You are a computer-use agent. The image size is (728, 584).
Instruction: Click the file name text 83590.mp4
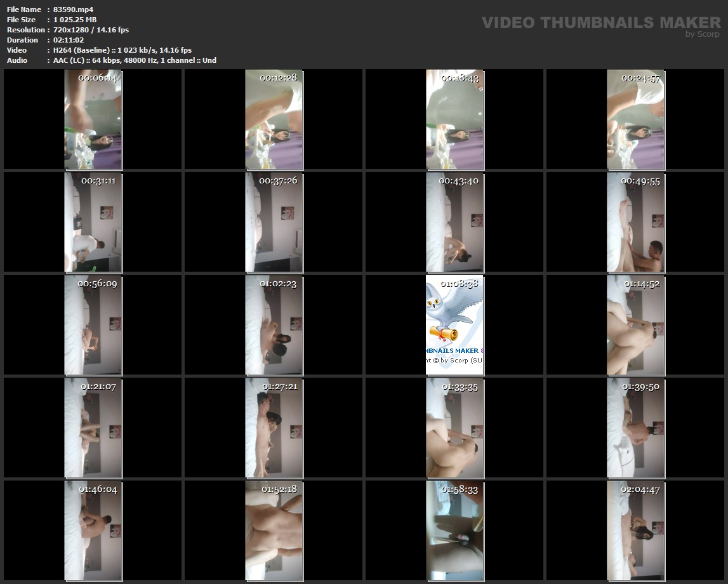pyautogui.click(x=74, y=10)
